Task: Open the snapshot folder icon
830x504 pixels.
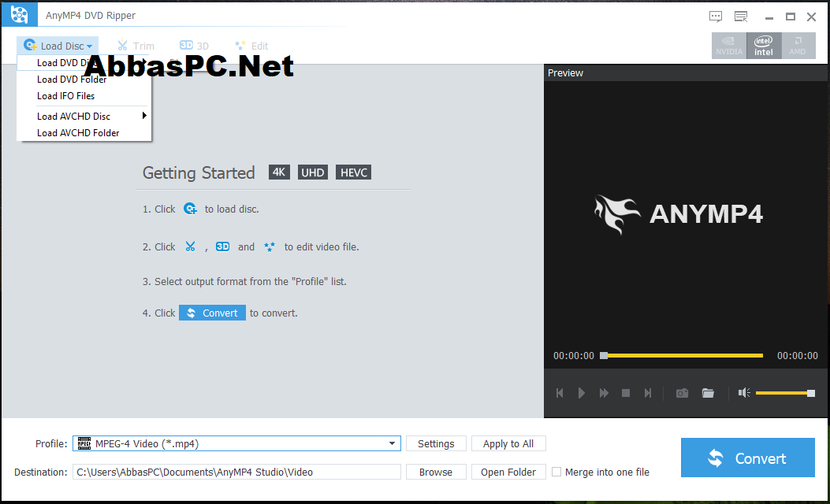Action: pyautogui.click(x=708, y=393)
